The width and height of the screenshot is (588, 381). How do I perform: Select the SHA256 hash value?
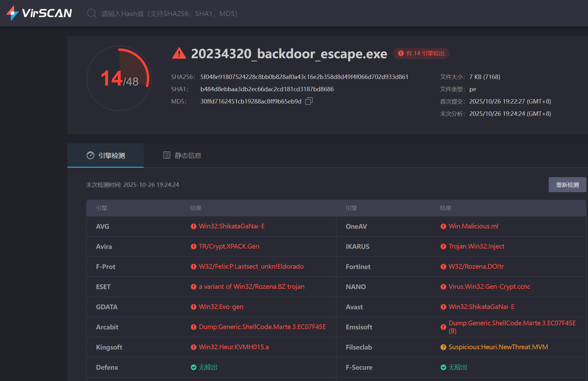(x=304, y=77)
